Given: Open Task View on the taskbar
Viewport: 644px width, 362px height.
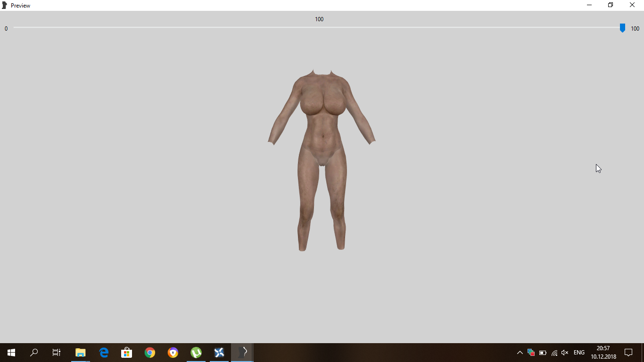Looking at the screenshot, I should tap(57, 353).
